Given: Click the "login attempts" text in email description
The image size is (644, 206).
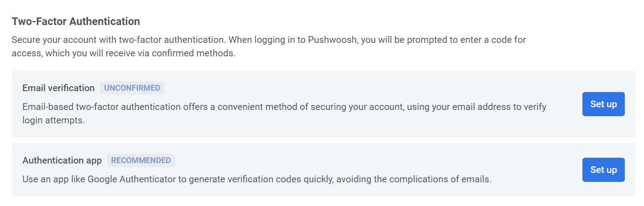Looking at the screenshot, I should (x=53, y=120).
